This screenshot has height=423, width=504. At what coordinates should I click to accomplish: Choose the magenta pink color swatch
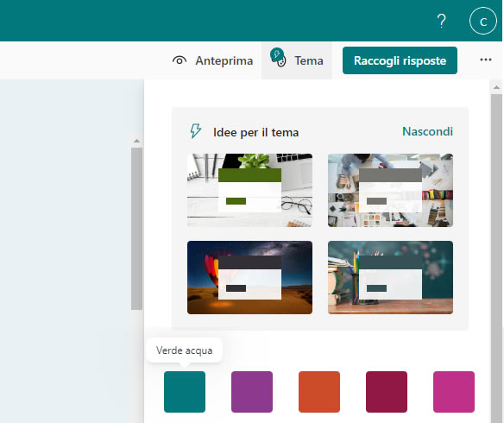[454, 392]
